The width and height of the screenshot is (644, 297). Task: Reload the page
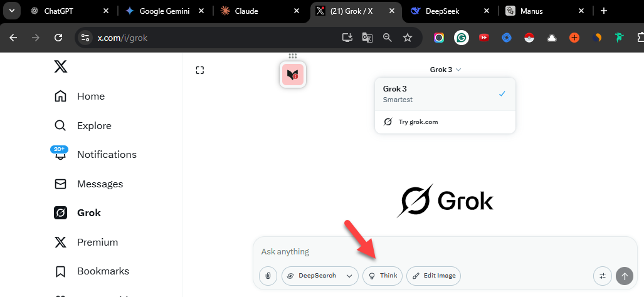[58, 38]
